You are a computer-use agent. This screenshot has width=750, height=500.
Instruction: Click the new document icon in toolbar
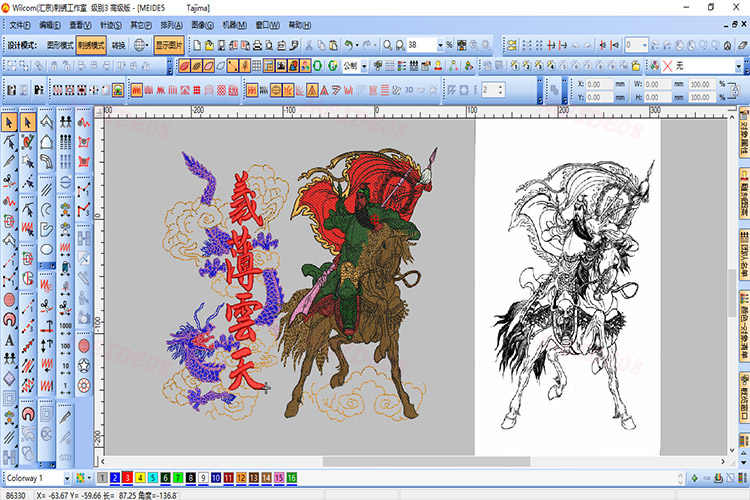[197, 45]
